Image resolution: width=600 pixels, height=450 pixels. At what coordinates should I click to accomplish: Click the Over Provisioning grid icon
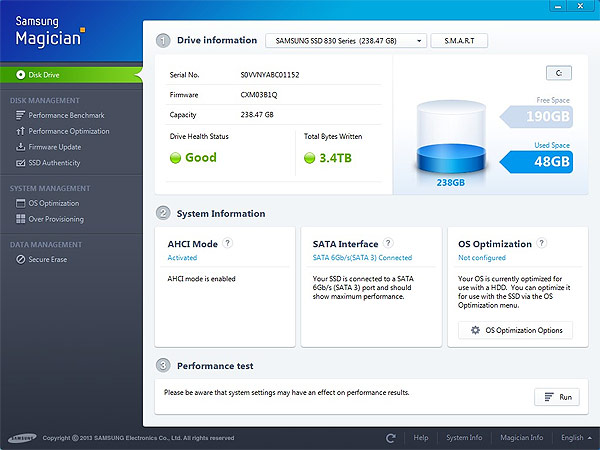point(20,219)
